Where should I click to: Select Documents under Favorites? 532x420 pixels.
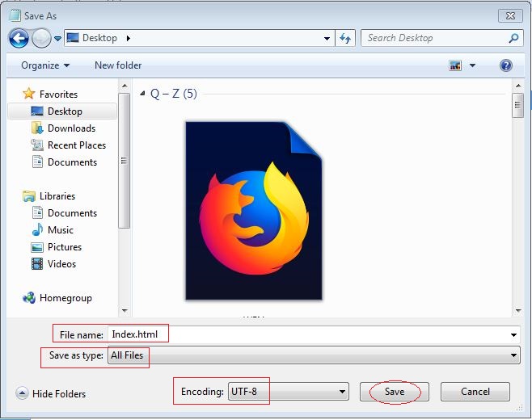[72, 162]
